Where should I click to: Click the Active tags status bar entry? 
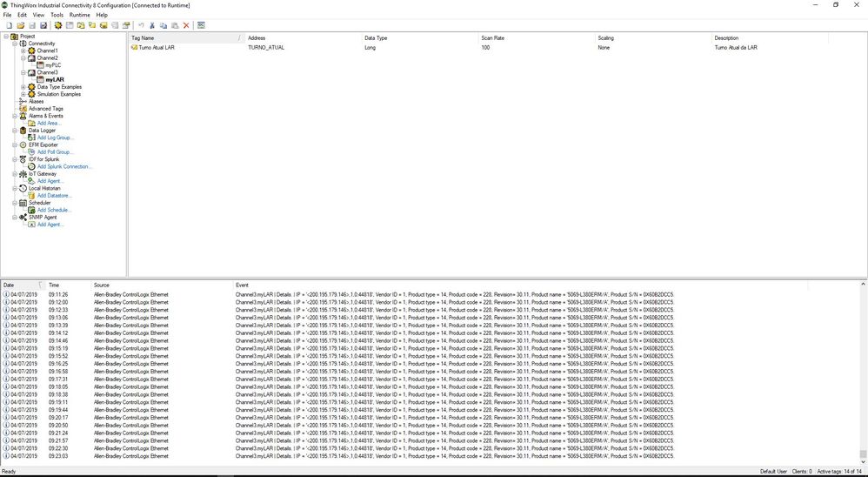tap(840, 472)
